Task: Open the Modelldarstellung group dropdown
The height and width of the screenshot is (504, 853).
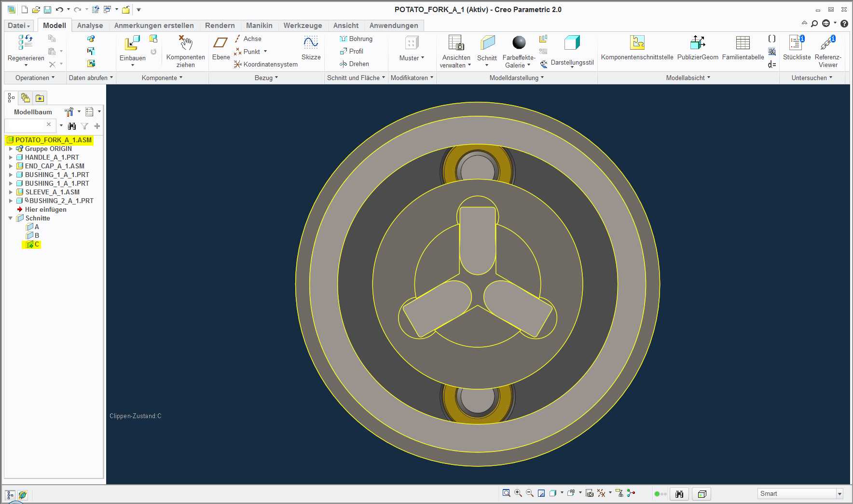Action: [517, 78]
